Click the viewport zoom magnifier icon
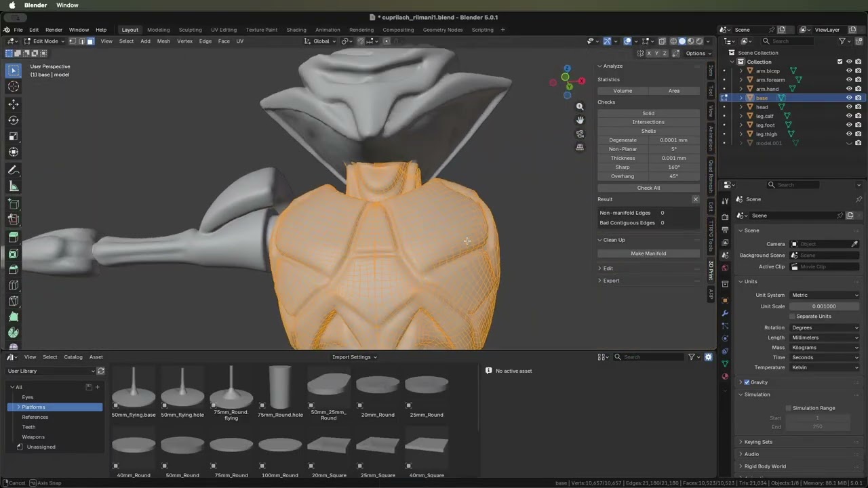Viewport: 868px width, 488px height. (x=580, y=106)
